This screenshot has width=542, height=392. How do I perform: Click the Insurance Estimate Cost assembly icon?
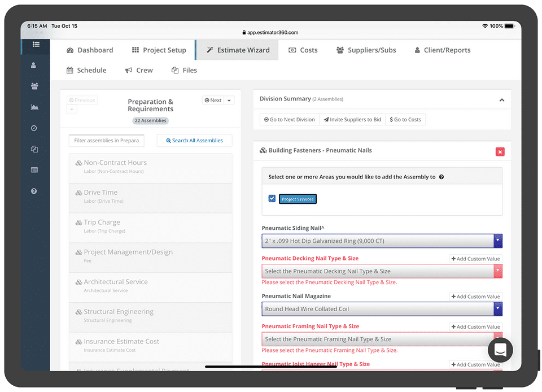coord(79,342)
